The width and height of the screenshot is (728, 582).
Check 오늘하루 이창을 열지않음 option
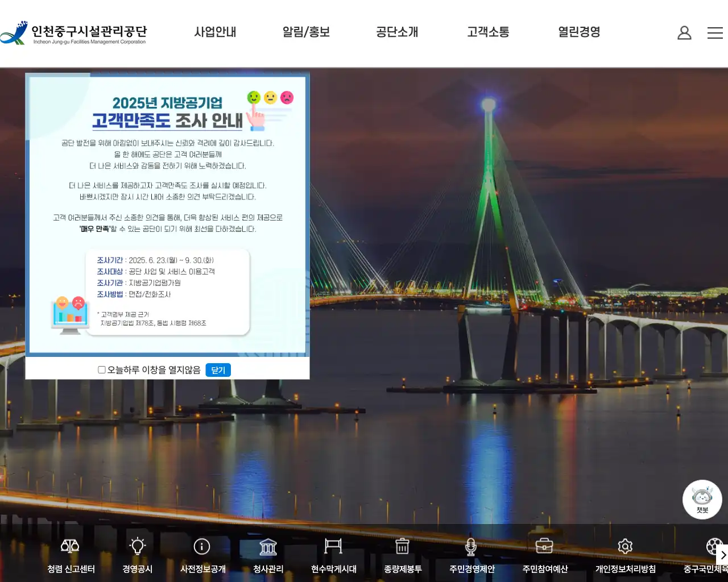(x=101, y=369)
